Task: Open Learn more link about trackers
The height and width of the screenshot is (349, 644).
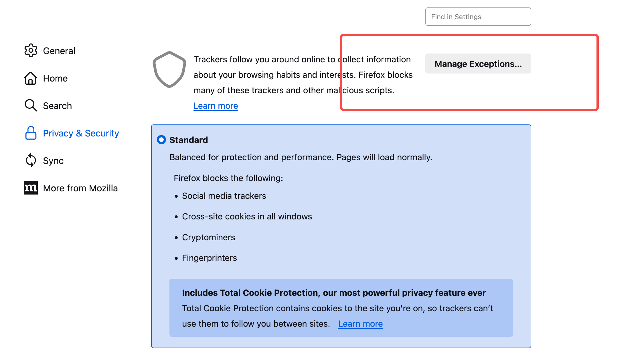Action: 216,106
